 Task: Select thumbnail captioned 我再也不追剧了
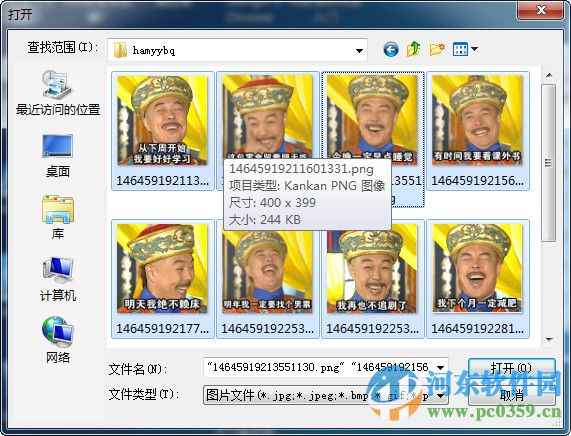[x=372, y=271]
